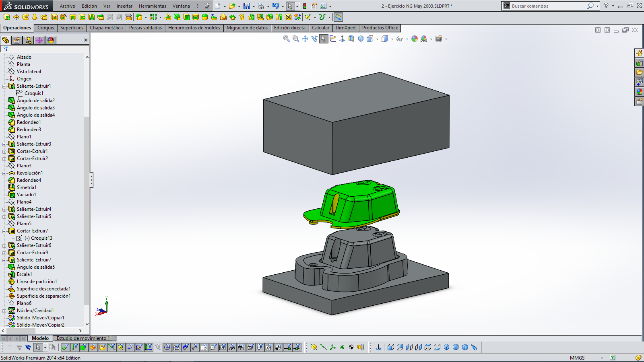The height and width of the screenshot is (362, 644).
Task: Switch to the Chapa metálica tab
Action: click(106, 28)
